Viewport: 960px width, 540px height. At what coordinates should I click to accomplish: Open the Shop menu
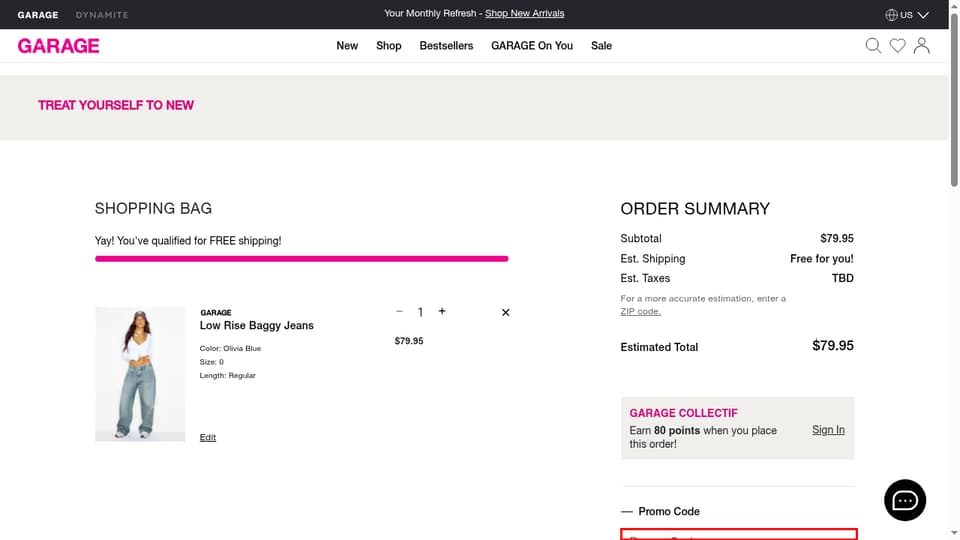coord(389,46)
